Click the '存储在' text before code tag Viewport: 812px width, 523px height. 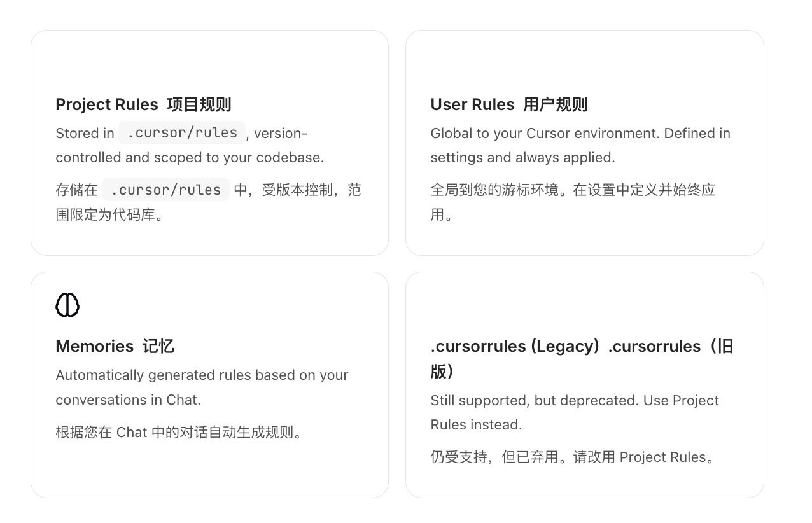76,190
